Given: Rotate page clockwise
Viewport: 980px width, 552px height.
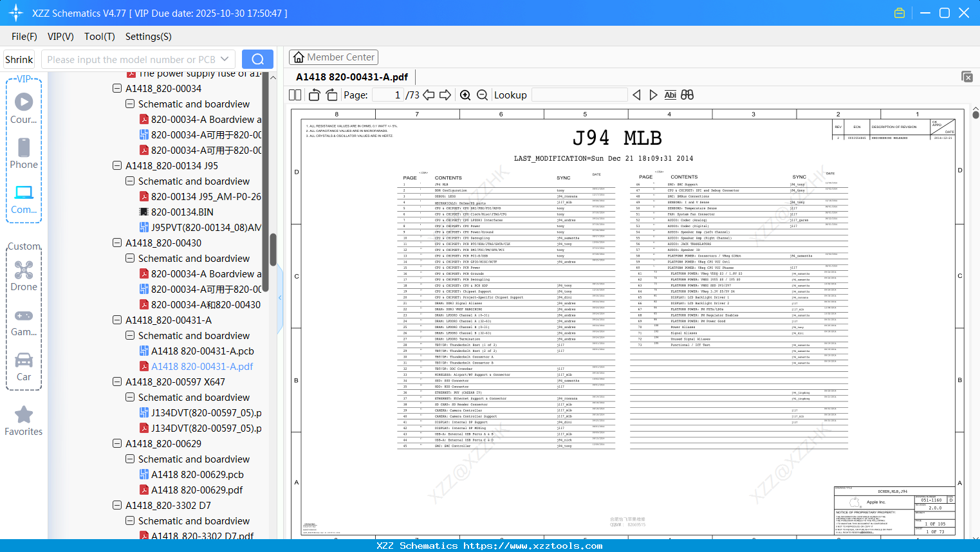Looking at the screenshot, I should pos(331,95).
